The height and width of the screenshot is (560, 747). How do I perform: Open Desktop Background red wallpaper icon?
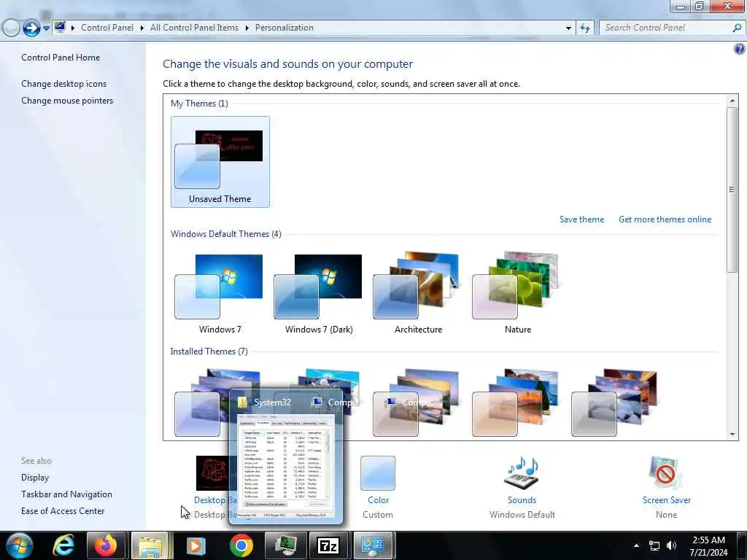point(212,472)
